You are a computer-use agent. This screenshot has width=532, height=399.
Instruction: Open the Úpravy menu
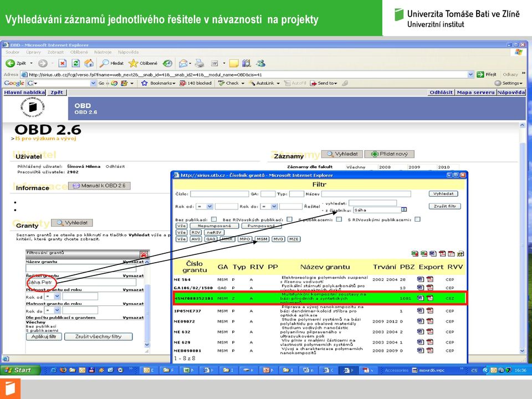pos(33,52)
